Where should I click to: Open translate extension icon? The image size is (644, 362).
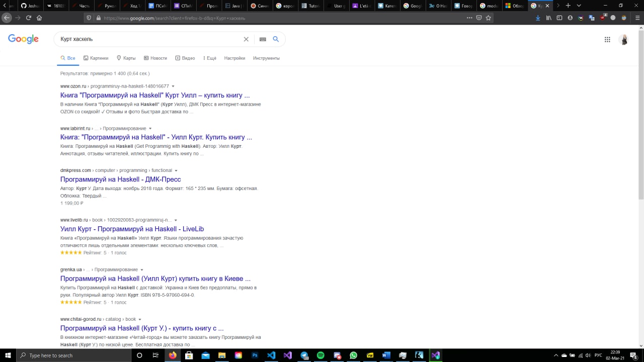592,18
